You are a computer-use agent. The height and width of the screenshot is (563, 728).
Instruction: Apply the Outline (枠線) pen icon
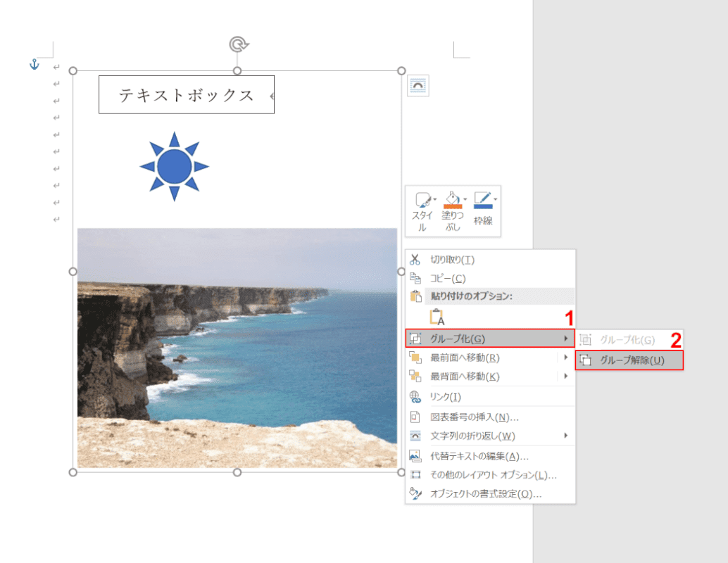pos(483,200)
